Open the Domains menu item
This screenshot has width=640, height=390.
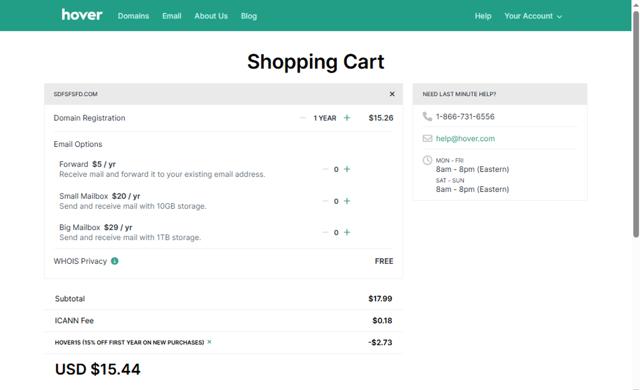point(133,16)
